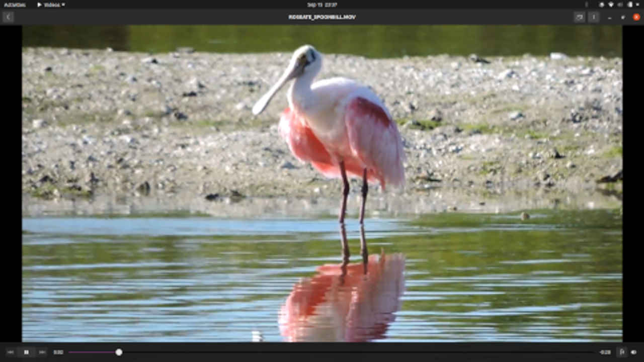Click the seek bar knob

click(119, 352)
